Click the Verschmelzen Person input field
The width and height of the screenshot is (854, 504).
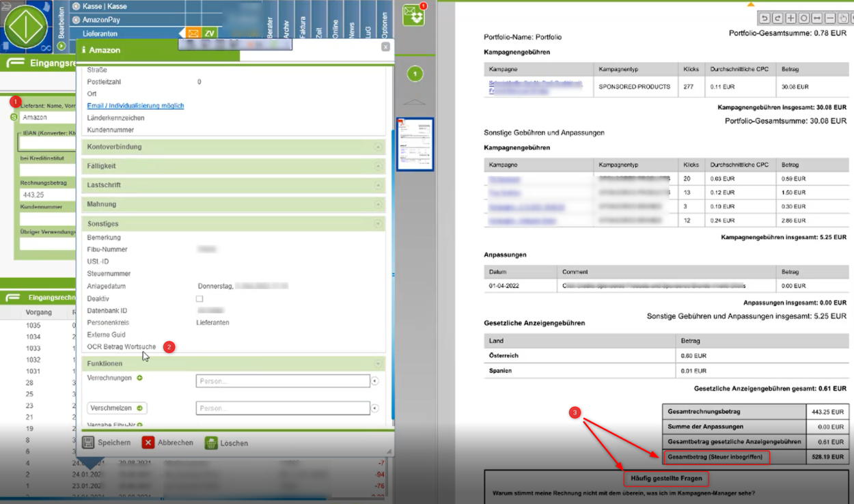[x=283, y=408]
